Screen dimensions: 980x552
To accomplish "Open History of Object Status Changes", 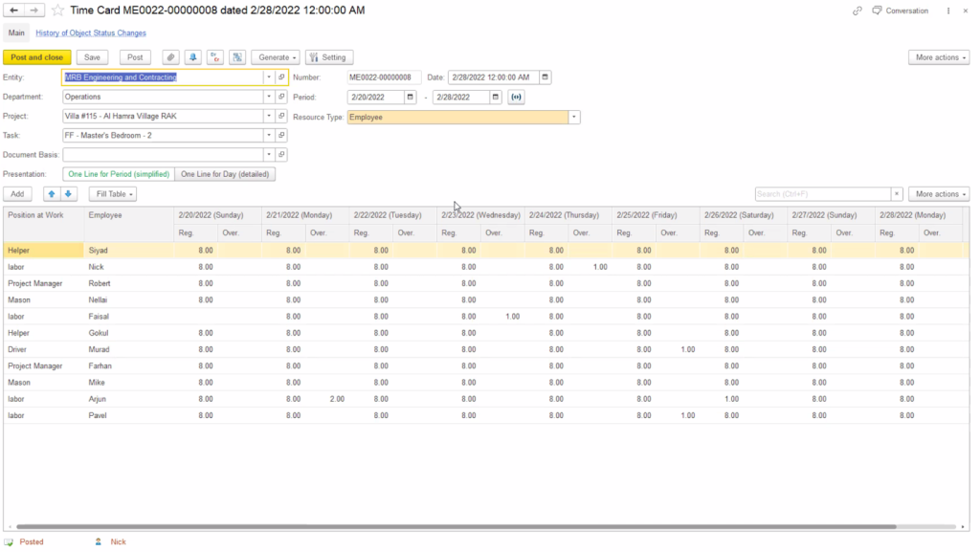I will point(91,33).
